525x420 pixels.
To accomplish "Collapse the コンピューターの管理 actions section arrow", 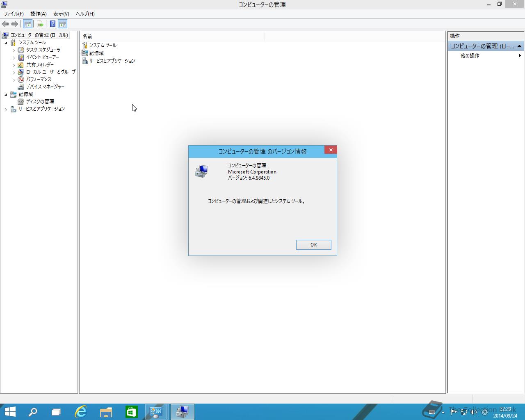I will tap(519, 46).
